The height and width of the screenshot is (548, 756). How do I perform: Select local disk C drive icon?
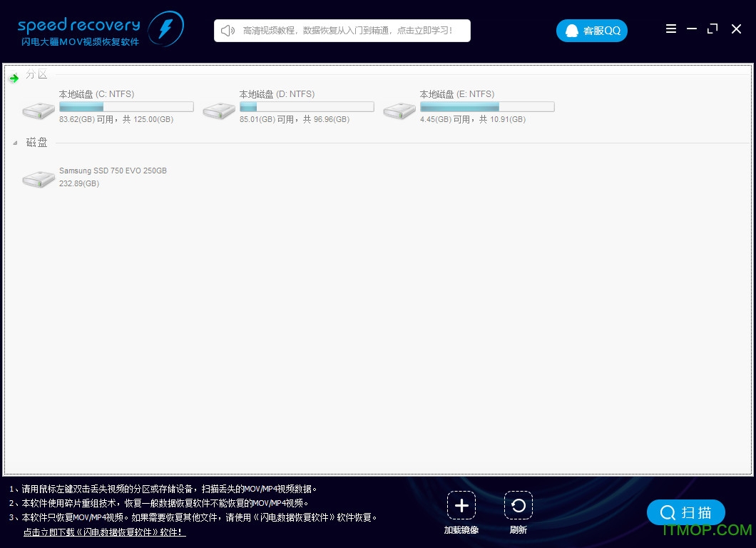39,111
